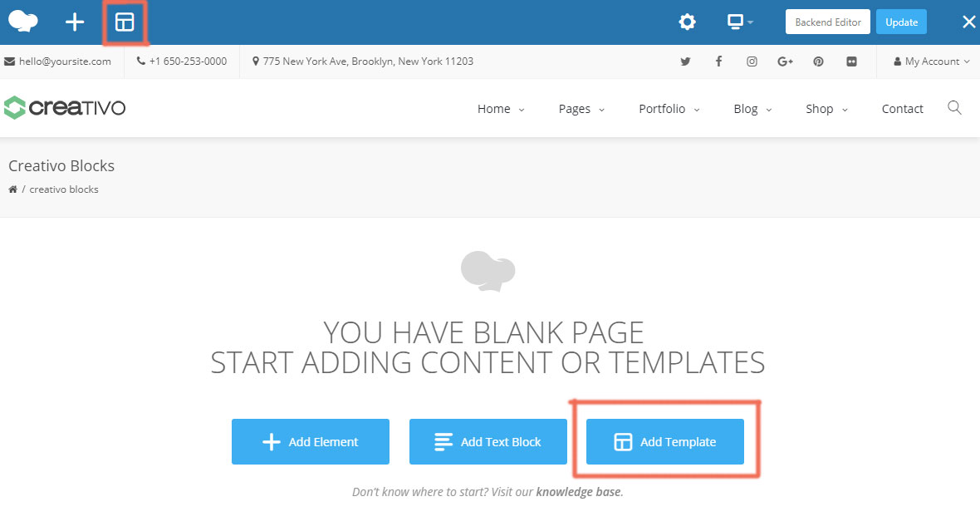Click the Add Template button

coord(665,441)
